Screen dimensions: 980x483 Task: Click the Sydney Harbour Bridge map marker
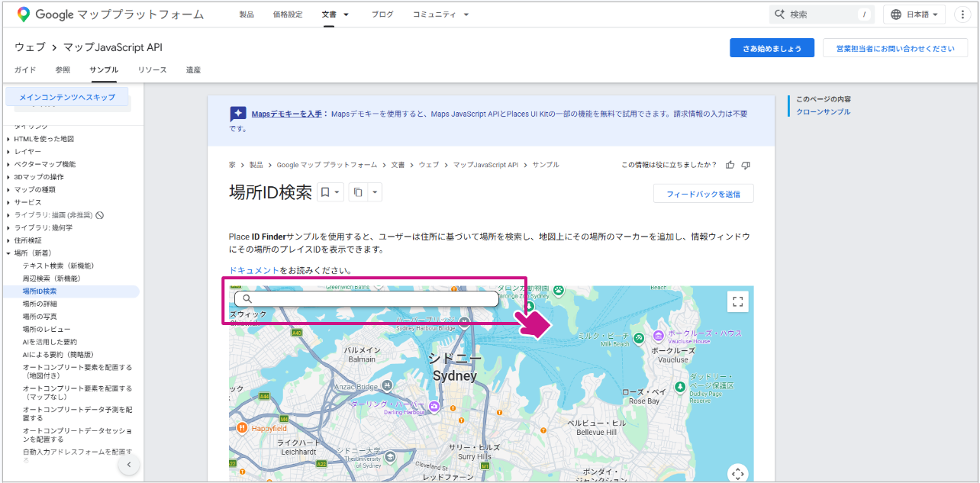tap(464, 322)
